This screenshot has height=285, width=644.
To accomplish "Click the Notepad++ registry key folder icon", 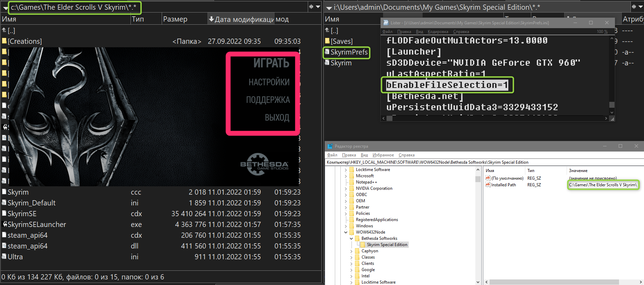I will tap(352, 182).
